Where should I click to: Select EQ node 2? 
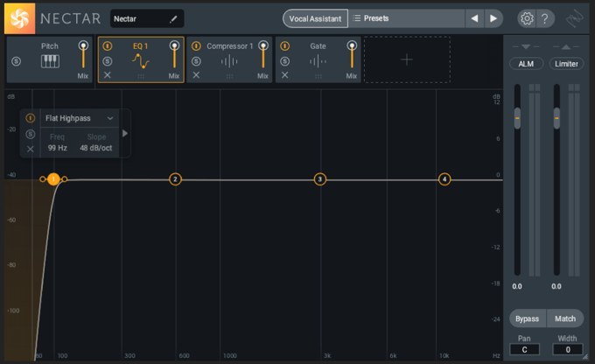pos(175,179)
